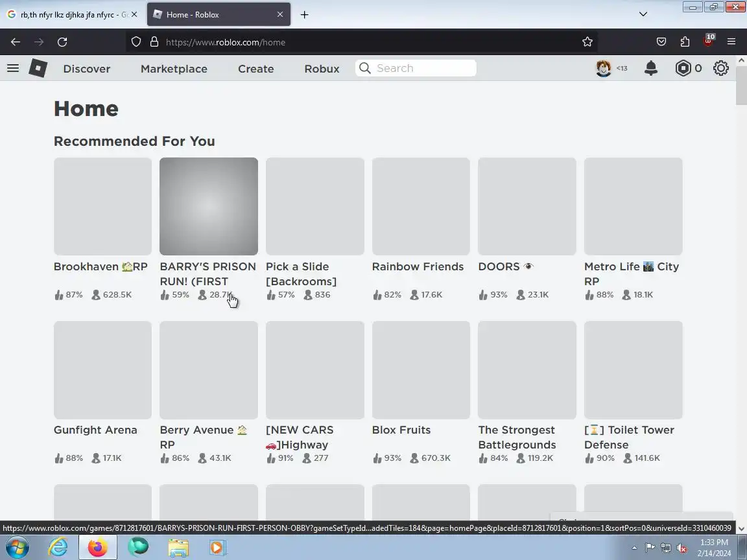
Task: Save page to Pocket
Action: 661,42
